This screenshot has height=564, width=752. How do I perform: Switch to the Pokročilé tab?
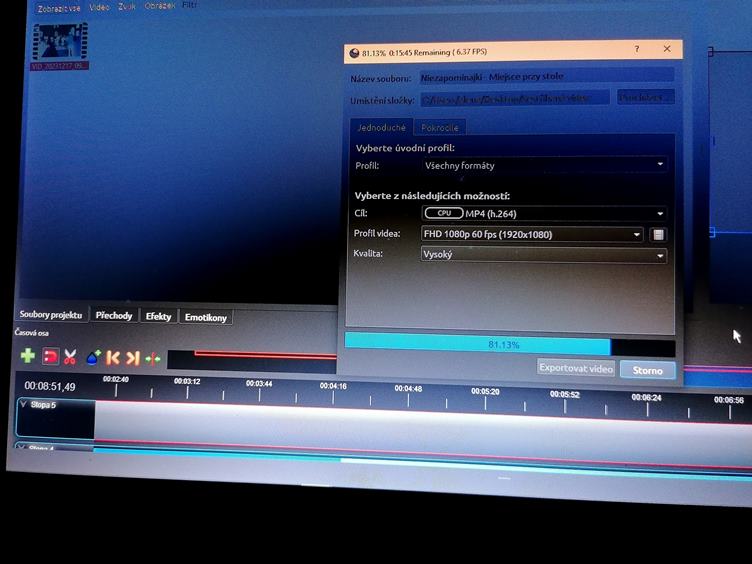440,128
